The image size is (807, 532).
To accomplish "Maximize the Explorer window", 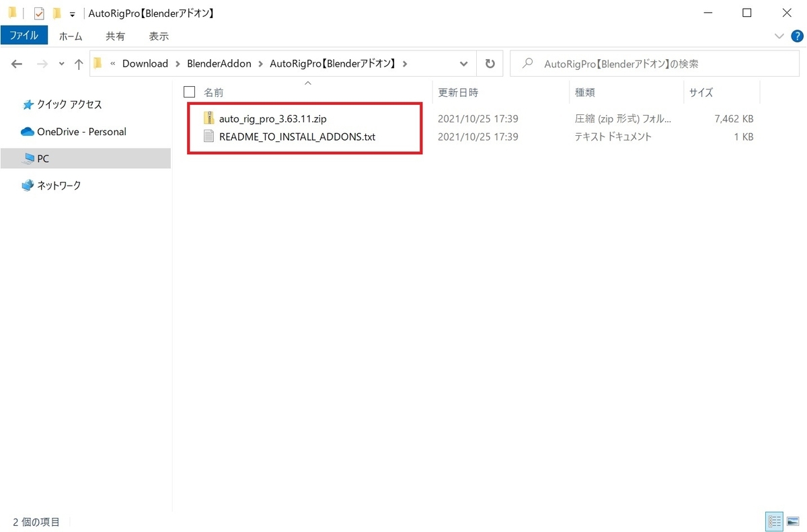I will click(747, 13).
